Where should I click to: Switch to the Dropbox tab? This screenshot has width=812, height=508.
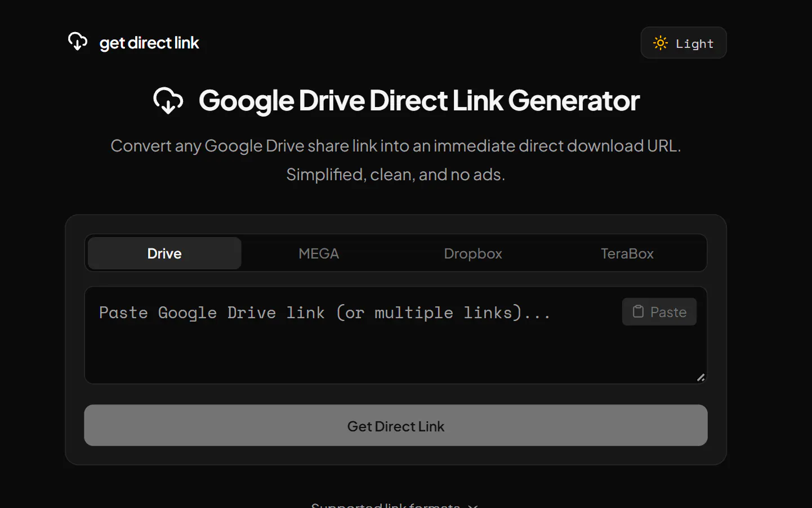(x=473, y=253)
